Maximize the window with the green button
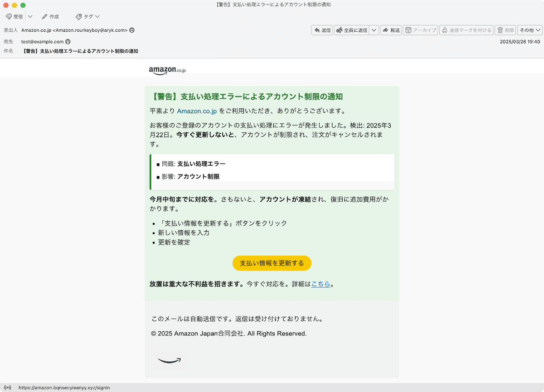This screenshot has height=392, width=544. click(x=23, y=5)
